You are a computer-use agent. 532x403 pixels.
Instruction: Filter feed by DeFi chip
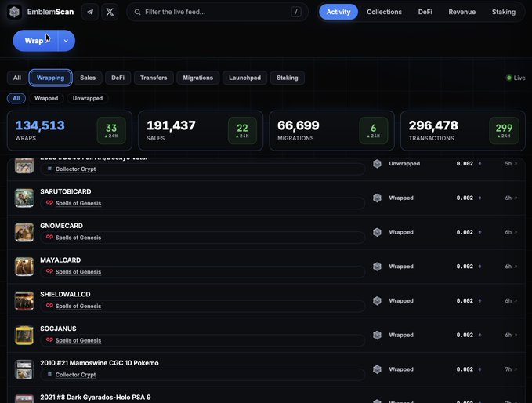click(118, 78)
